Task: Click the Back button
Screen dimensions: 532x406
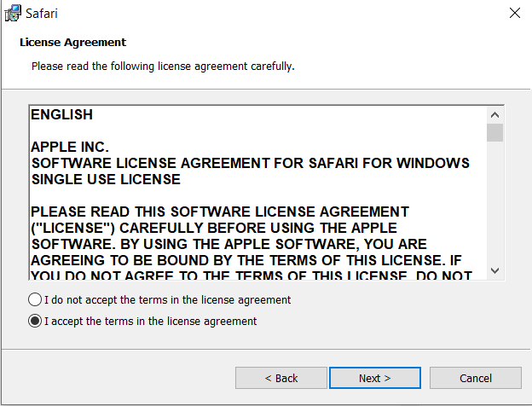Action: click(x=281, y=378)
